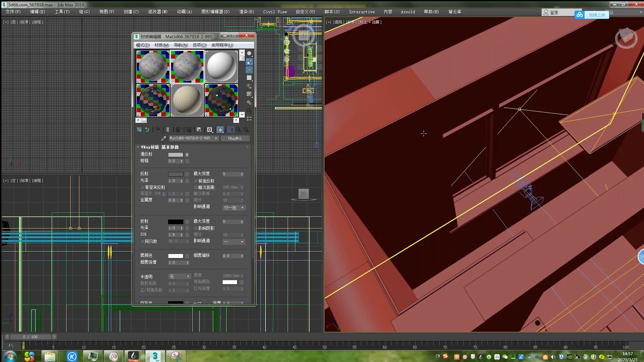Expand the 影响通道 refraction channel dropdown

click(241, 241)
